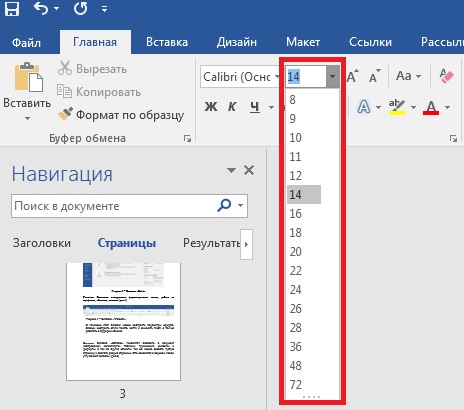Click Вырезать to cut selection
Viewport: 464px width, 410px height.
point(92,69)
